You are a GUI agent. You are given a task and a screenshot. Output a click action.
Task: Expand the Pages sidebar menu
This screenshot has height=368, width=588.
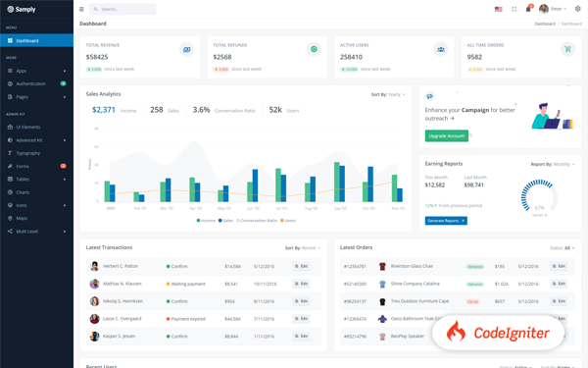click(37, 97)
